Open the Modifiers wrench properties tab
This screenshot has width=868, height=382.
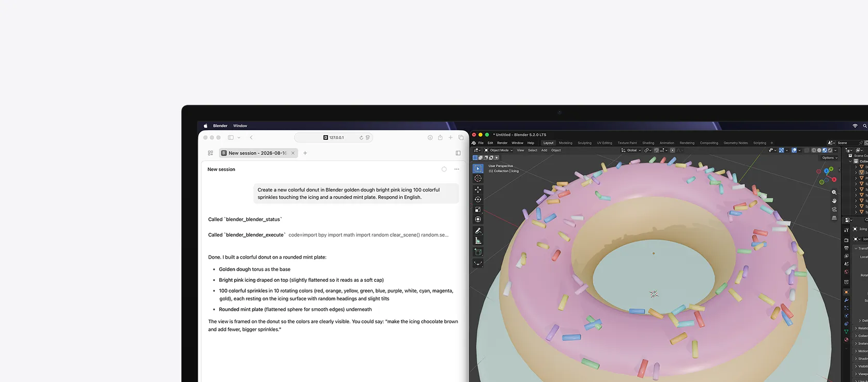point(846,300)
